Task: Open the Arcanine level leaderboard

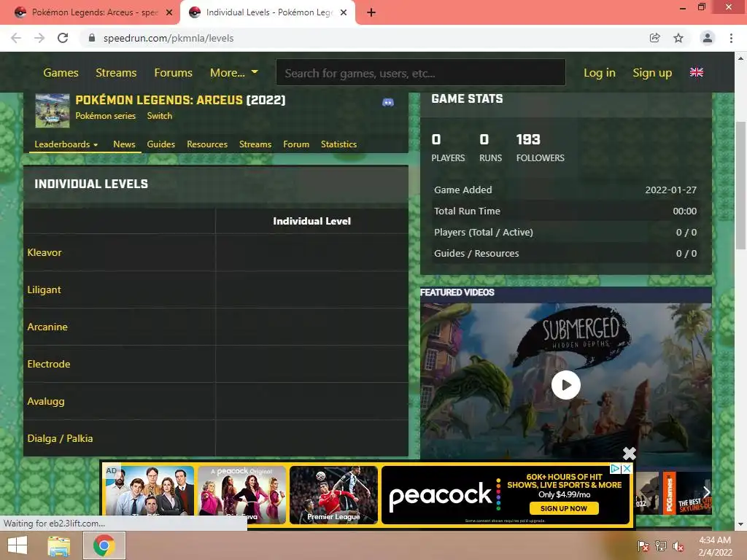Action: pyautogui.click(x=47, y=327)
